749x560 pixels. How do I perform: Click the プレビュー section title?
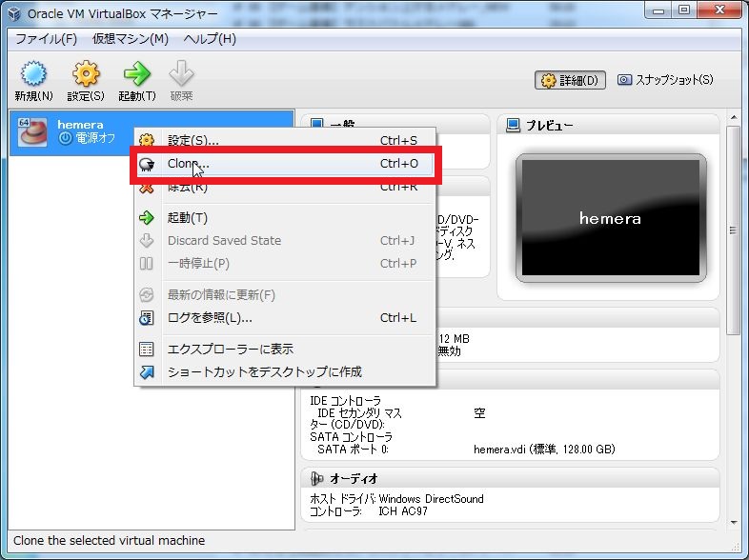click(x=549, y=126)
